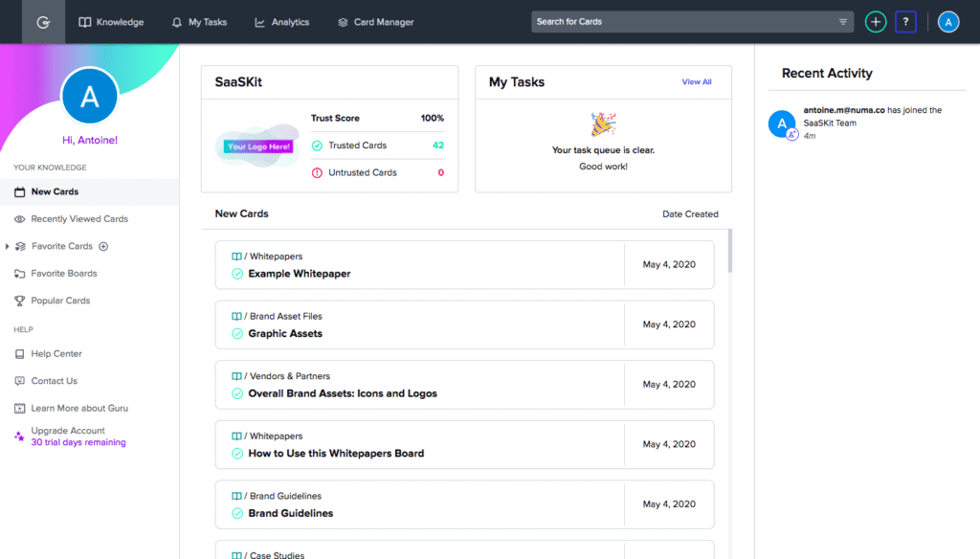Viewport: 980px width, 559px height.
Task: Click the chart icon beside Analytics
Action: pyautogui.click(x=260, y=23)
